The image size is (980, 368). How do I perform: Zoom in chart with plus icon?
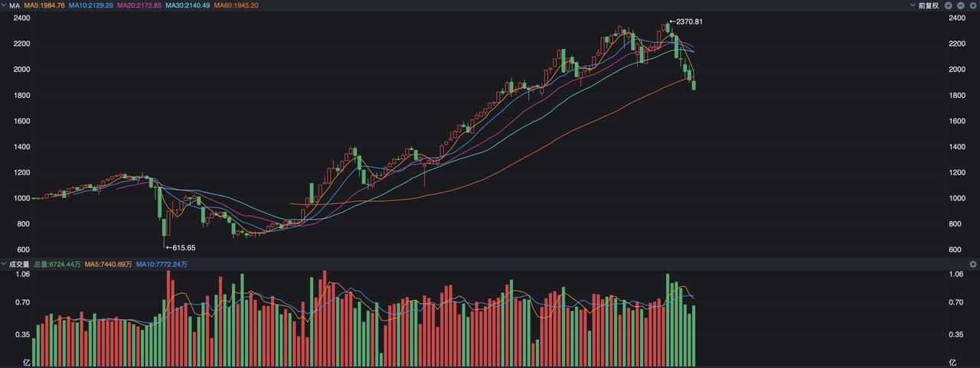(x=948, y=5)
